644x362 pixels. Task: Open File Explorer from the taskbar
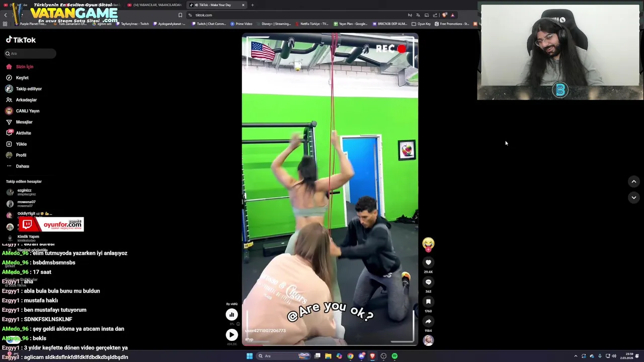point(328,356)
